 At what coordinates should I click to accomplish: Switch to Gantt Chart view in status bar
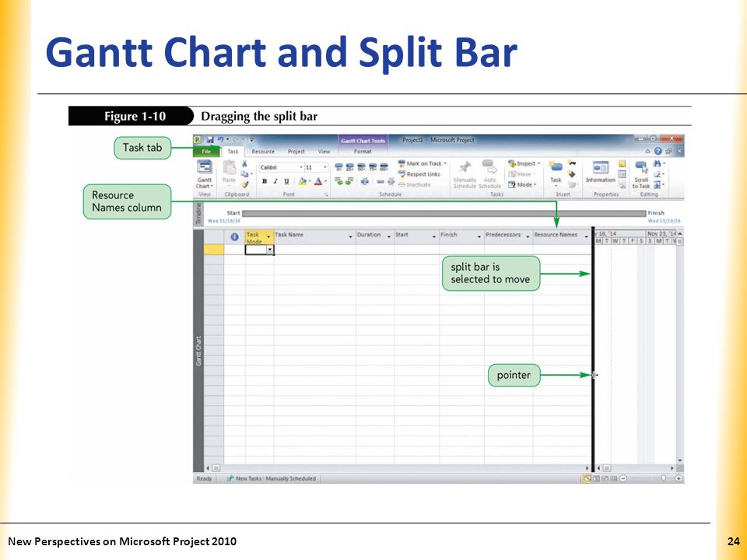pos(587,478)
